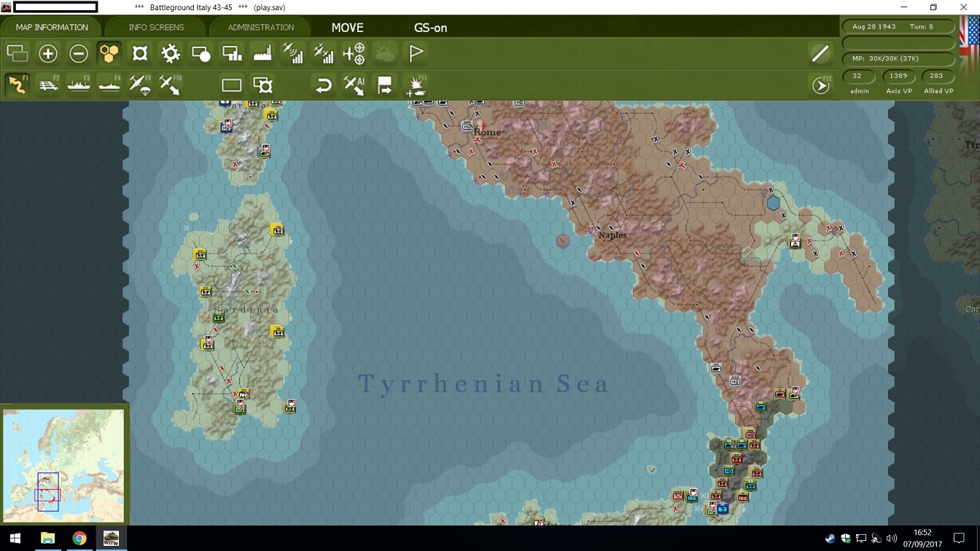Click the flag with arrow icon
980x551 pixels.
(385, 85)
